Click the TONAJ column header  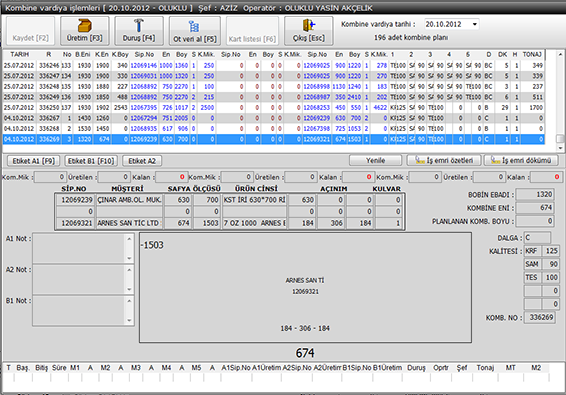pos(532,55)
